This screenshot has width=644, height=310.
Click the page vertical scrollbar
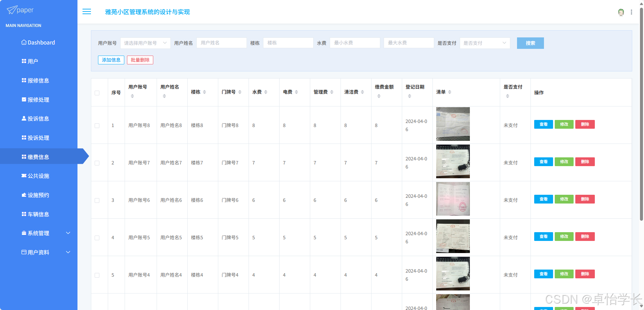coord(641,115)
